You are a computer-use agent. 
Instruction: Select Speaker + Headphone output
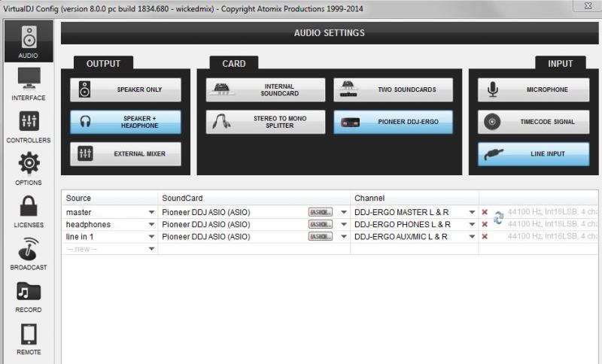pos(126,122)
